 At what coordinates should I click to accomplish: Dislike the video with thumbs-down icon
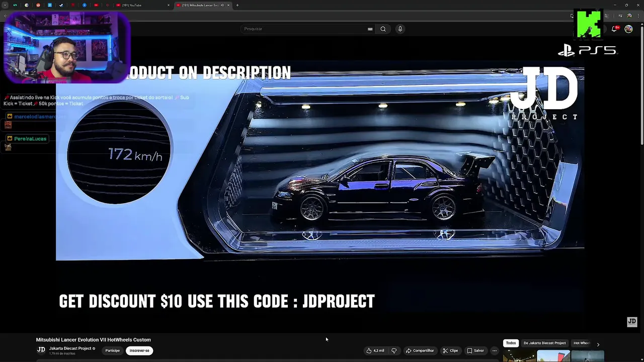[394, 350]
